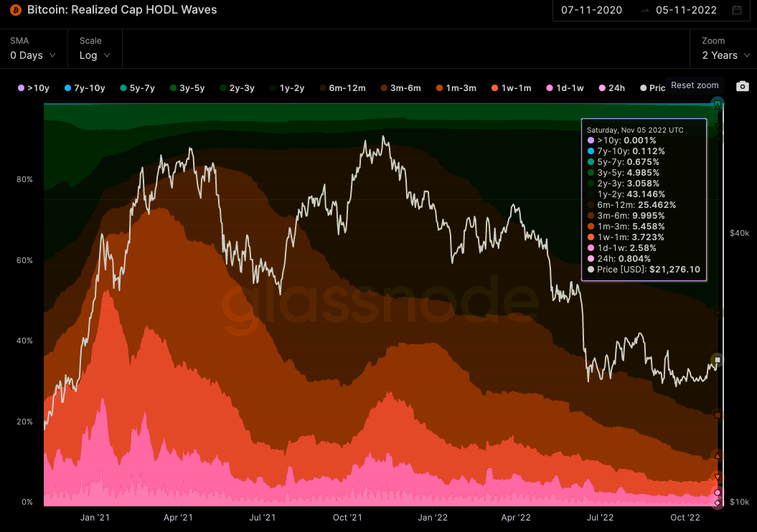Click the 6m-12m: 25.462% tooltip row
Screen dimensions: 757x532
click(x=631, y=205)
